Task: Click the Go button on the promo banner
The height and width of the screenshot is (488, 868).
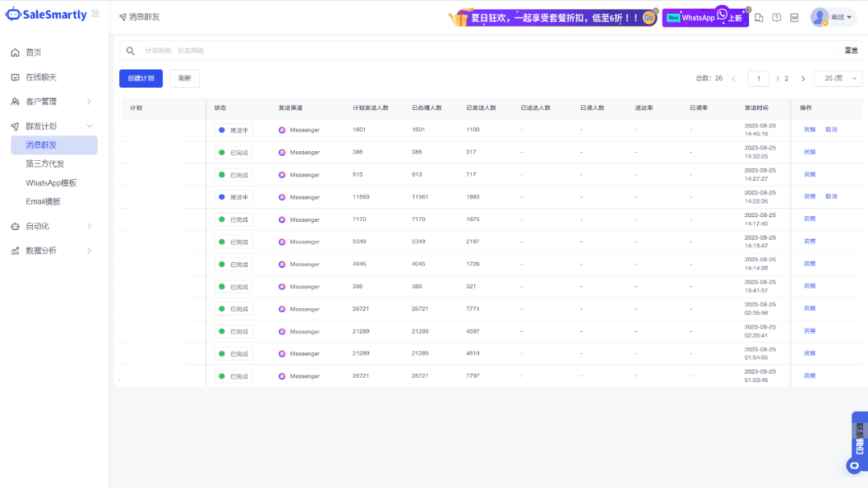Action: tap(648, 15)
